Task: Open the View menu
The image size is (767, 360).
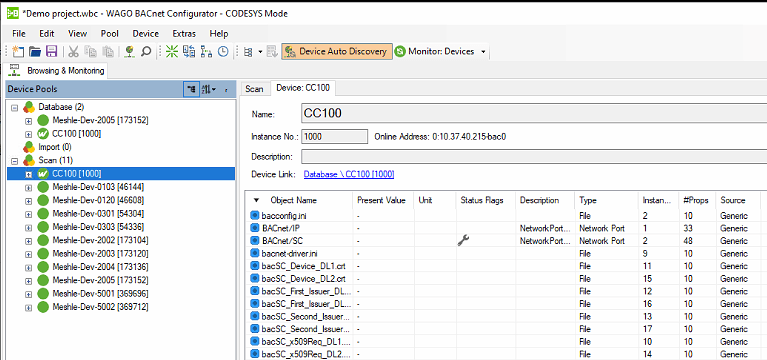Action: pyautogui.click(x=77, y=34)
